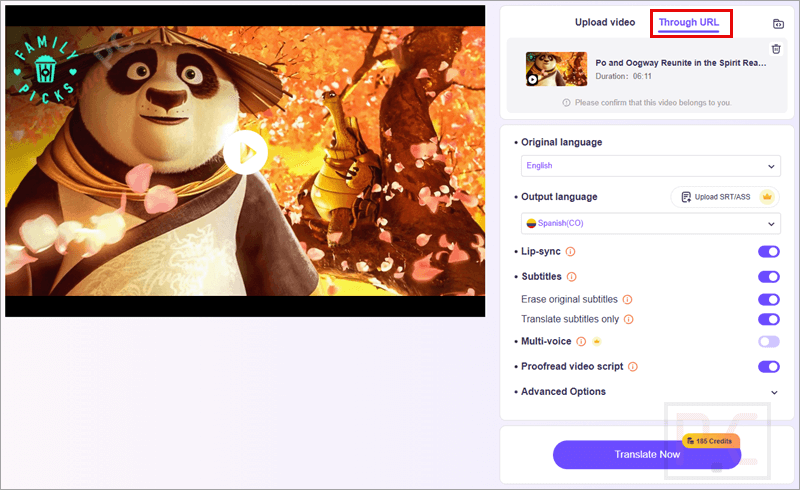
Task: Show info for Multi-voice option
Action: [581, 341]
